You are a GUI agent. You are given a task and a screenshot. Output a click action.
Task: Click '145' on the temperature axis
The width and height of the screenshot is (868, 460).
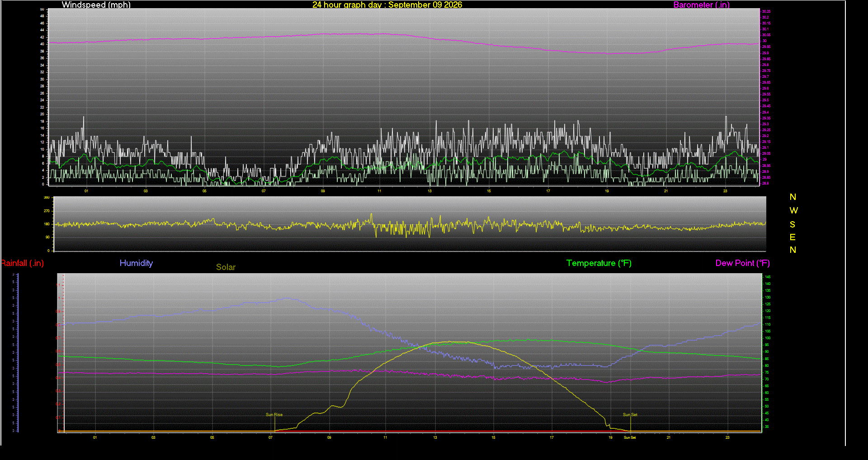pyautogui.click(x=768, y=277)
